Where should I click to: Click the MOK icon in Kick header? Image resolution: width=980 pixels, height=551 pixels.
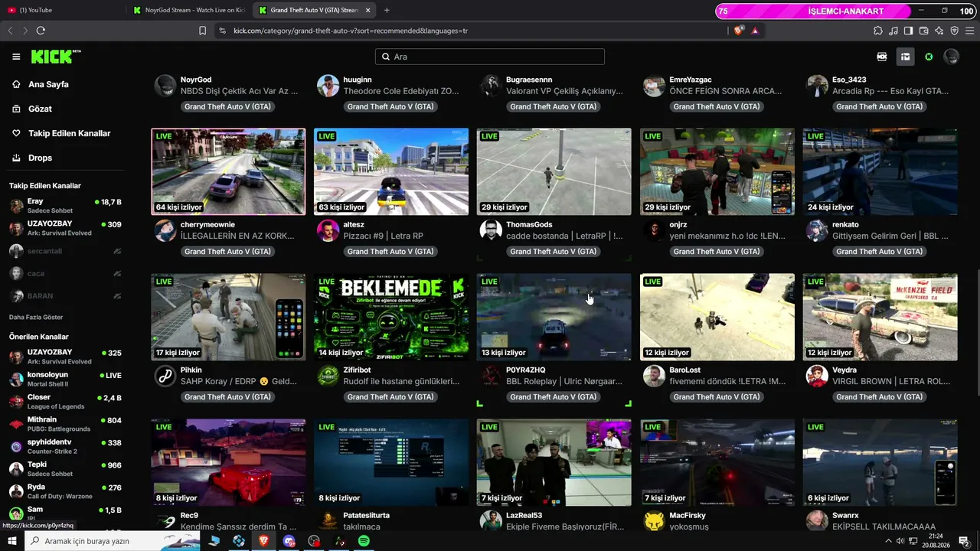pyautogui.click(x=882, y=57)
